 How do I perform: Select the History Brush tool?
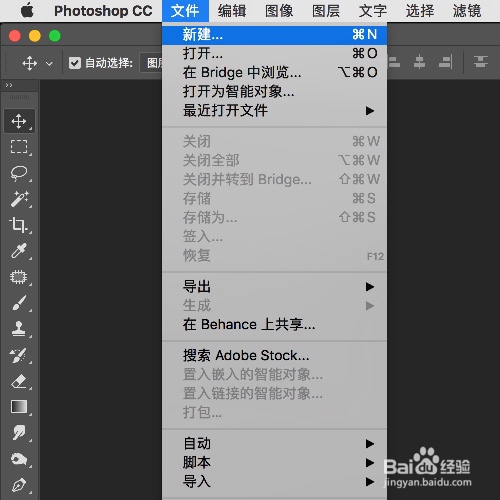[19, 355]
